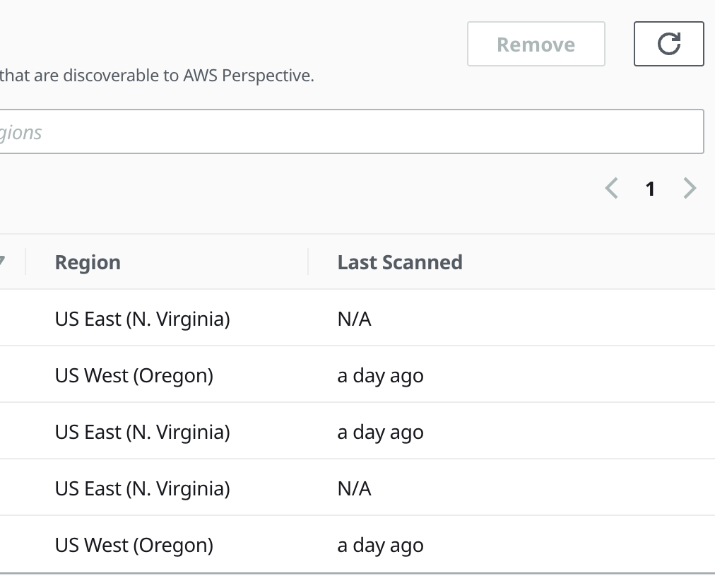The height and width of the screenshot is (588, 715).
Task: Select fourth row's US East (N. Virginia) cell
Action: tap(142, 488)
